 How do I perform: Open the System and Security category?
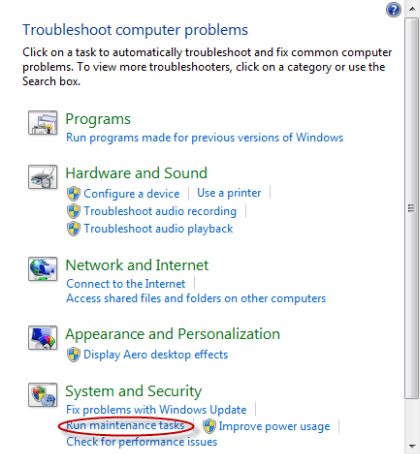point(134,392)
